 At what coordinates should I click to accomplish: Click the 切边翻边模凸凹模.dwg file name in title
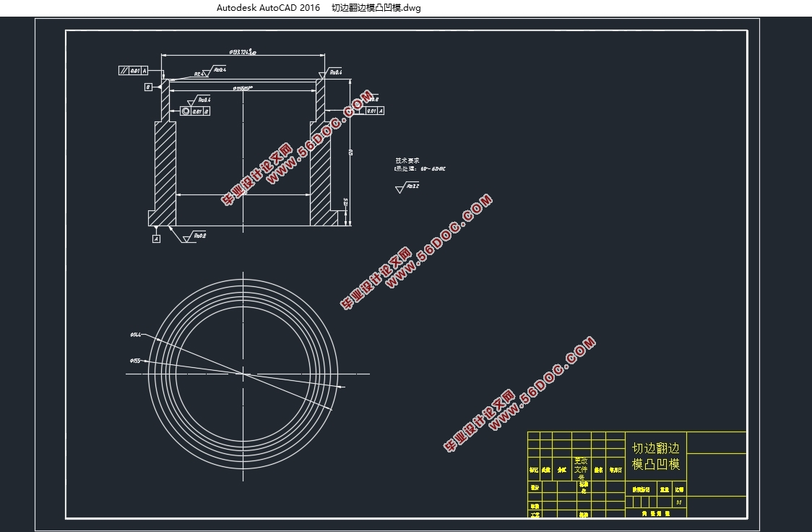(376, 8)
